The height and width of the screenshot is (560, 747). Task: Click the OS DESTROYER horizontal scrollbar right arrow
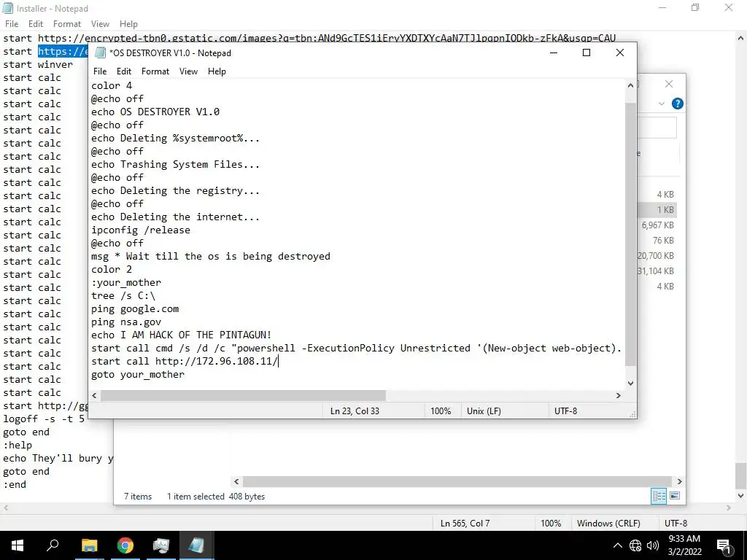(x=619, y=396)
